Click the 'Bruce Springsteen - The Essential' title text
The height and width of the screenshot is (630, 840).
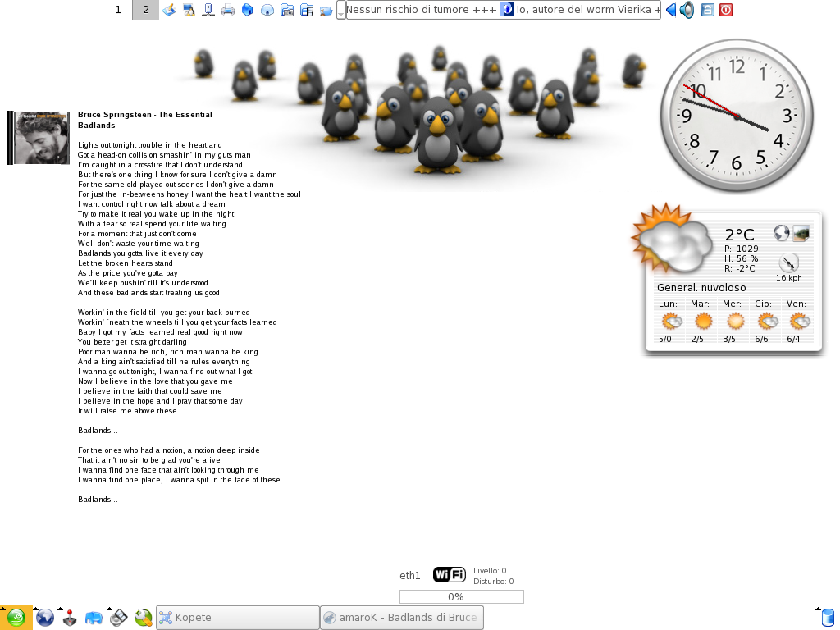[x=144, y=115]
